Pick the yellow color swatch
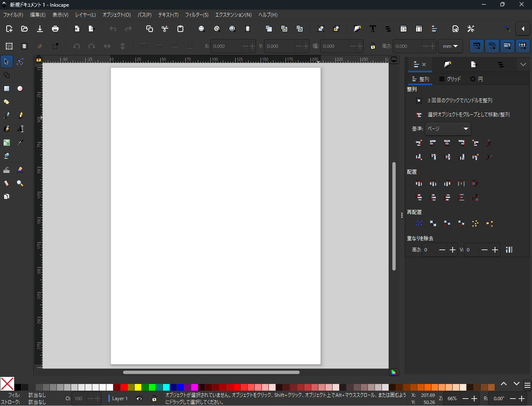 [138, 387]
